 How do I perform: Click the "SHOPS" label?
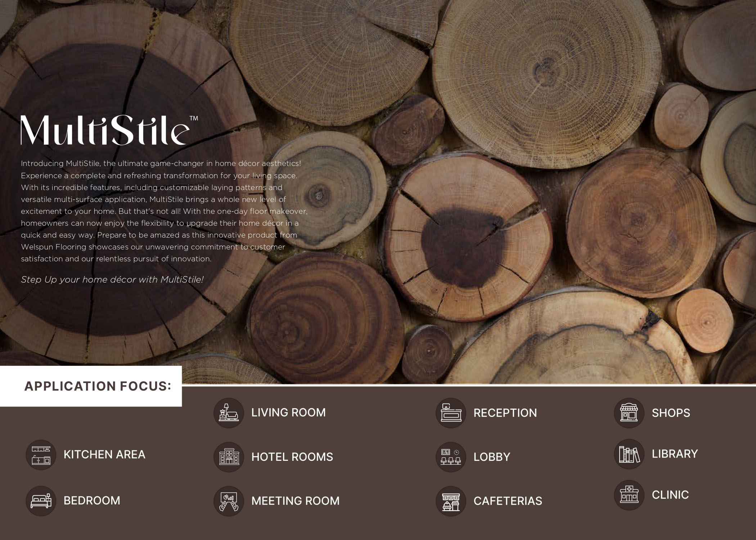click(x=671, y=413)
